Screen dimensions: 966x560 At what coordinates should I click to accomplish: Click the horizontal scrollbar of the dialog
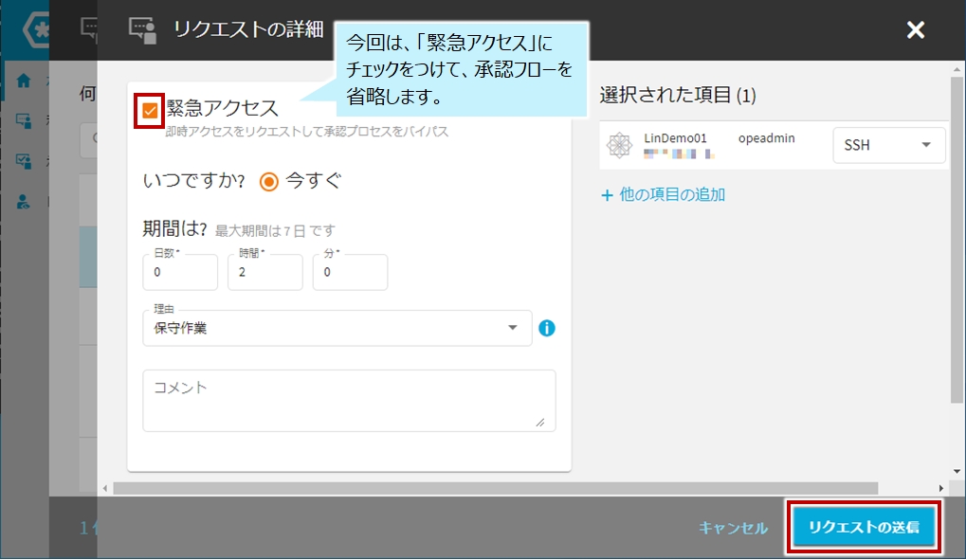[495, 488]
